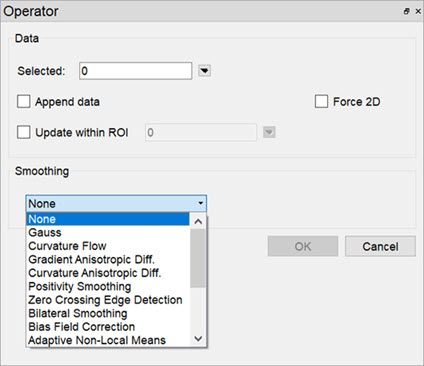
Task: Float the Operator panel with undock icon
Action: click(x=406, y=11)
